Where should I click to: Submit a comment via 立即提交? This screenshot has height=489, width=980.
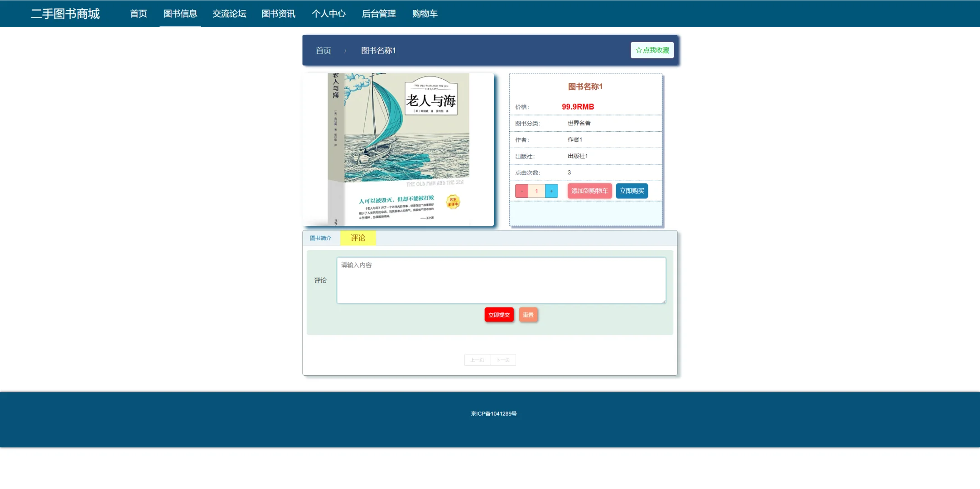499,315
